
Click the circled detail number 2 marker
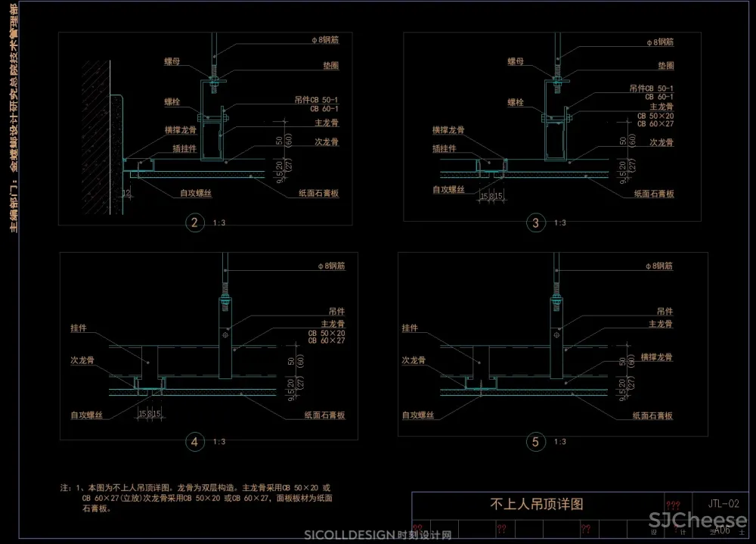pos(195,222)
